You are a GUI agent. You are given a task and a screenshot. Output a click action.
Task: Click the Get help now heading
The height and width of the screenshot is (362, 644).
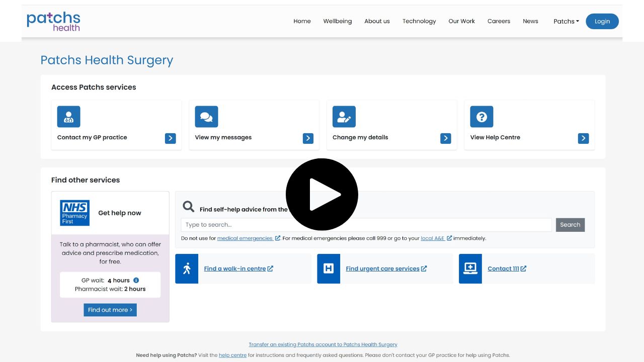tap(120, 213)
